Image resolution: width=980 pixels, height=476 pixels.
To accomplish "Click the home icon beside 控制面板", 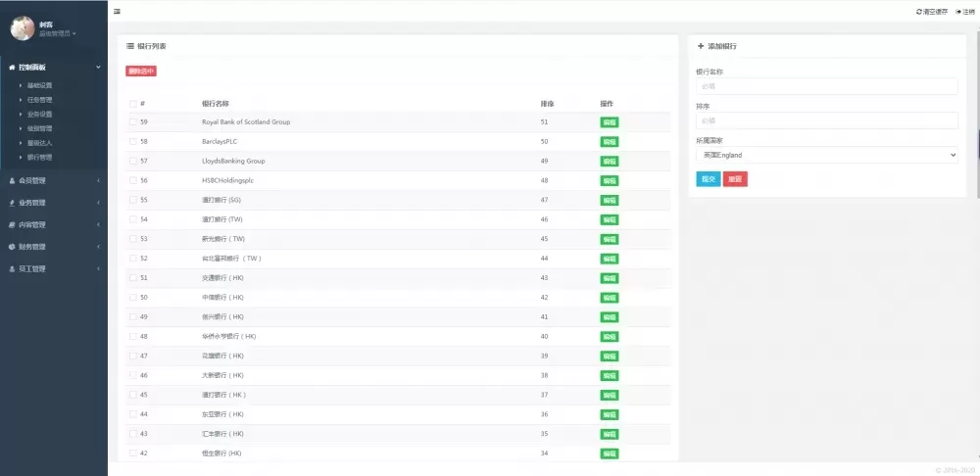I will pos(12,68).
